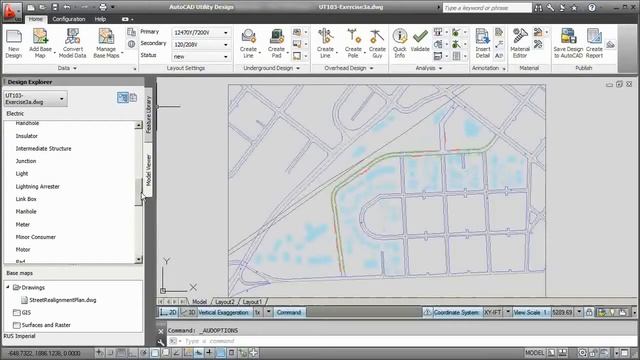Select Lightning Arrester in feature list
640x360 pixels.
pyautogui.click(x=38, y=187)
